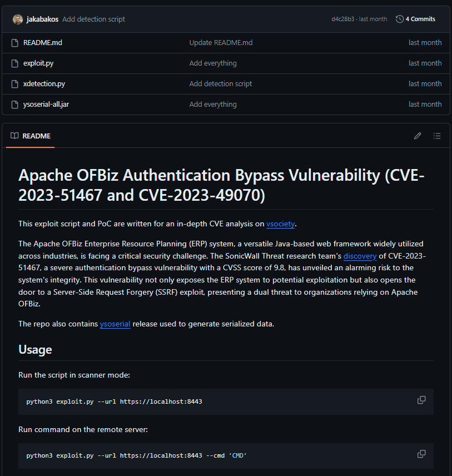Open the exploit.py file
Image resolution: width=452 pixels, height=476 pixels.
tap(38, 63)
